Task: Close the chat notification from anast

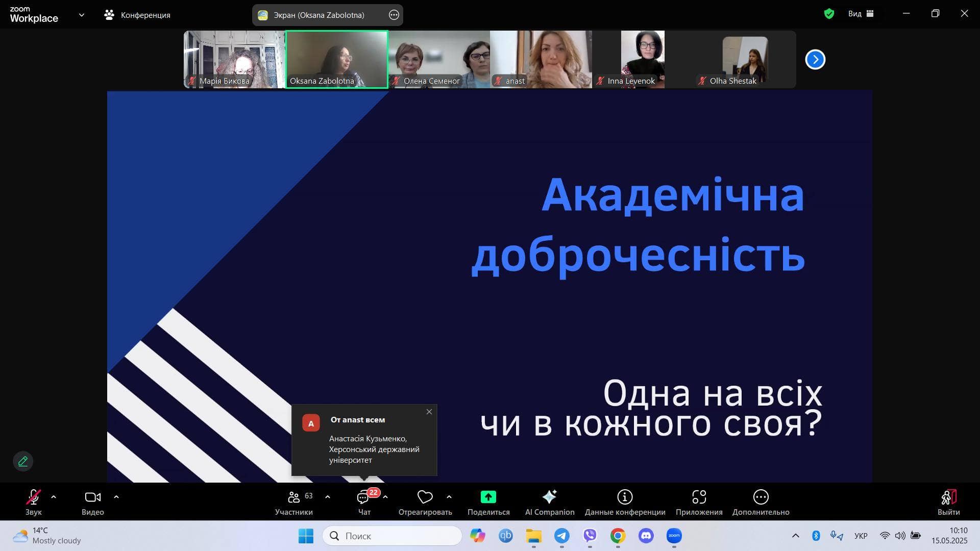Action: click(x=429, y=412)
